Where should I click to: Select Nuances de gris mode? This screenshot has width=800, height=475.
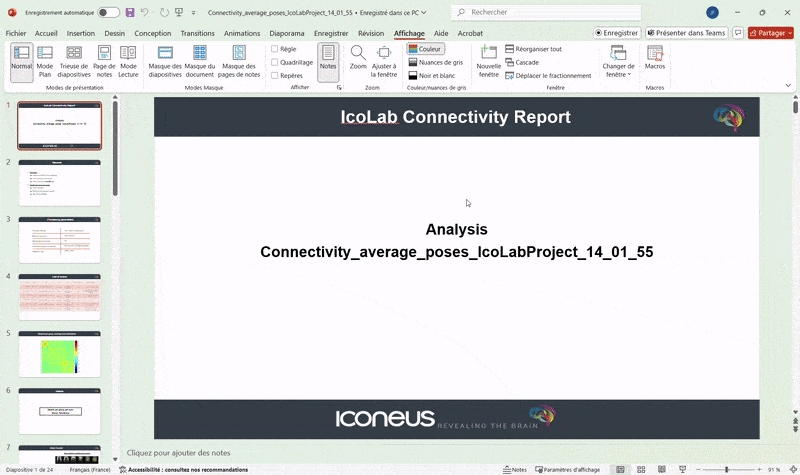point(436,62)
